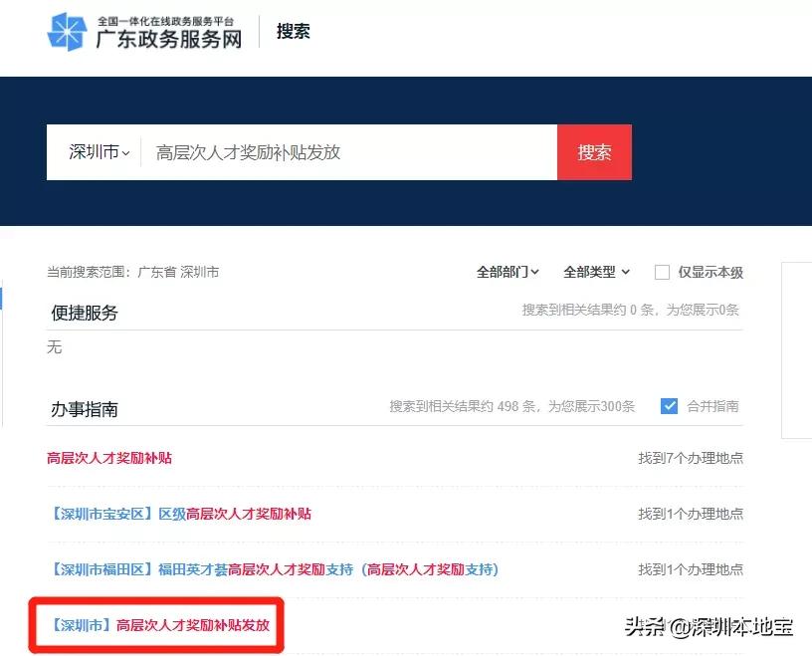Click the blue tab on the left screen edge
Screen dimensions: 812x656
click(x=3, y=299)
